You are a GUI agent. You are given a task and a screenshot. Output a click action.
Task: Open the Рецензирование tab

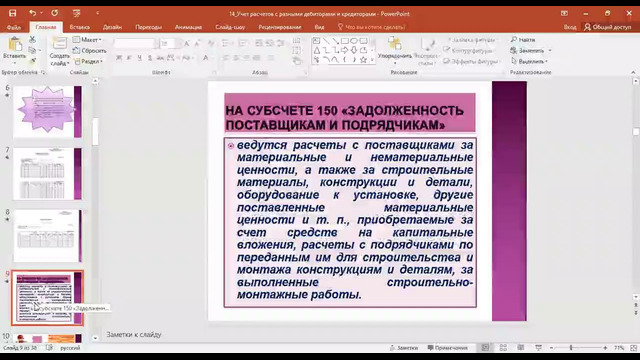(280, 27)
